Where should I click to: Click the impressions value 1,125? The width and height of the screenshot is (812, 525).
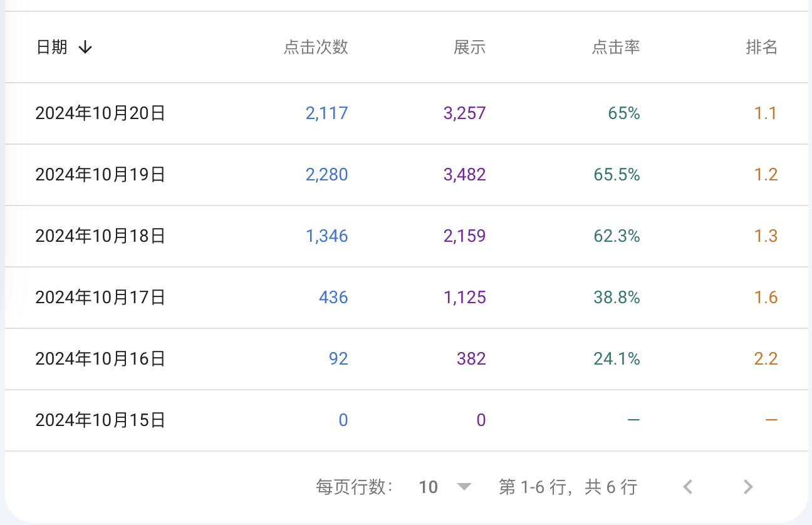[465, 298]
